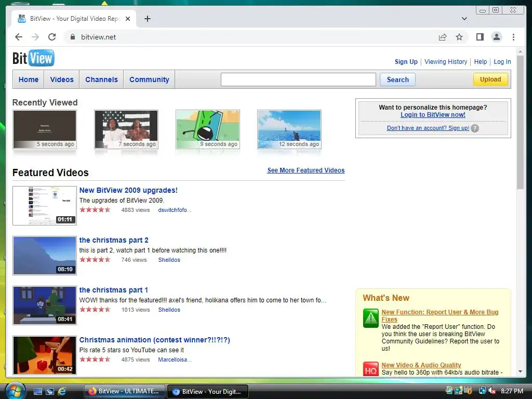The image size is (532, 399).
Task: Click Switch Between Windows quick launch icon
Action: (49, 391)
